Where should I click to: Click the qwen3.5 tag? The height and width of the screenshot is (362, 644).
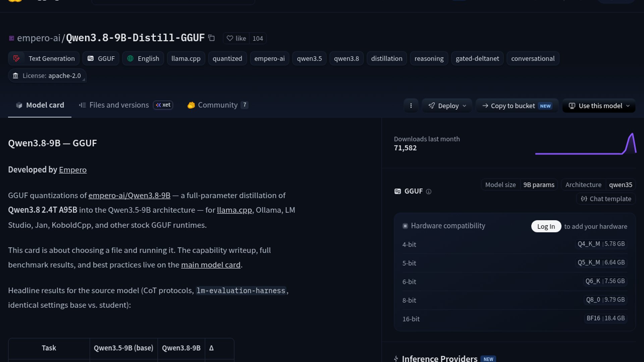click(x=309, y=58)
